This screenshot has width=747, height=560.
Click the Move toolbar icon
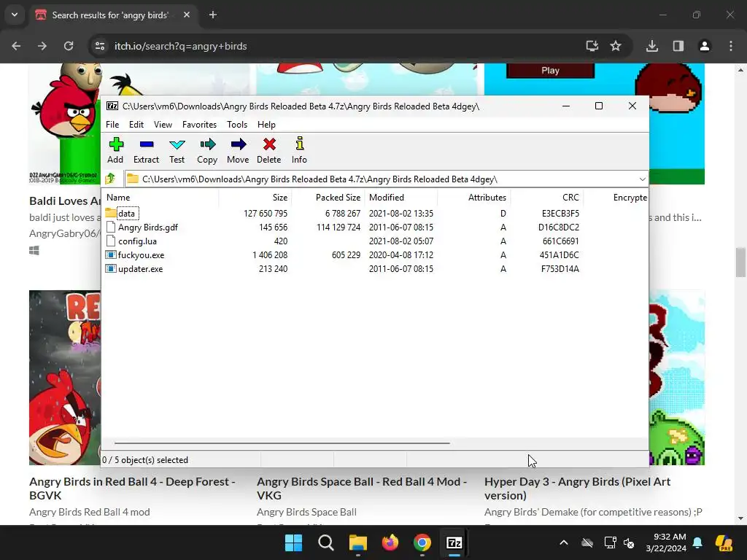(x=239, y=150)
